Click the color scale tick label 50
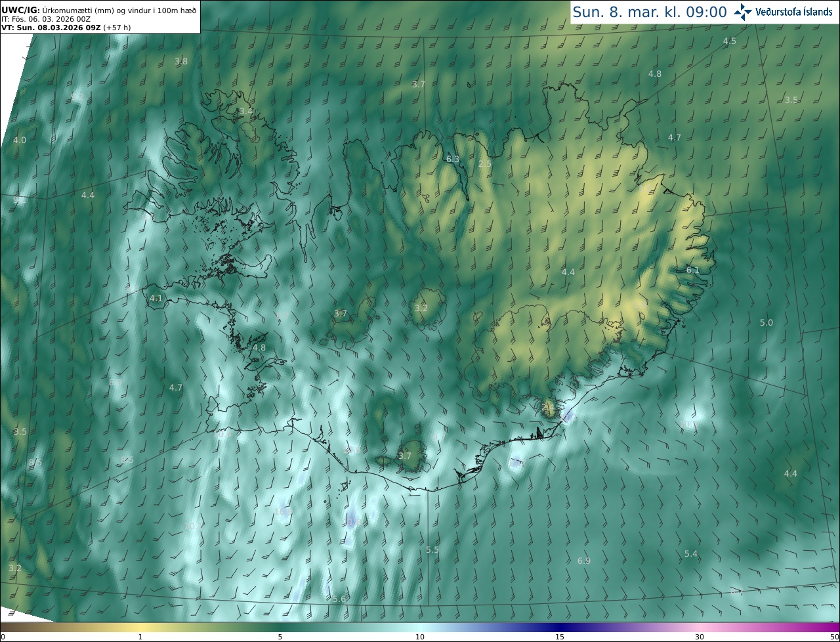 [x=834, y=637]
